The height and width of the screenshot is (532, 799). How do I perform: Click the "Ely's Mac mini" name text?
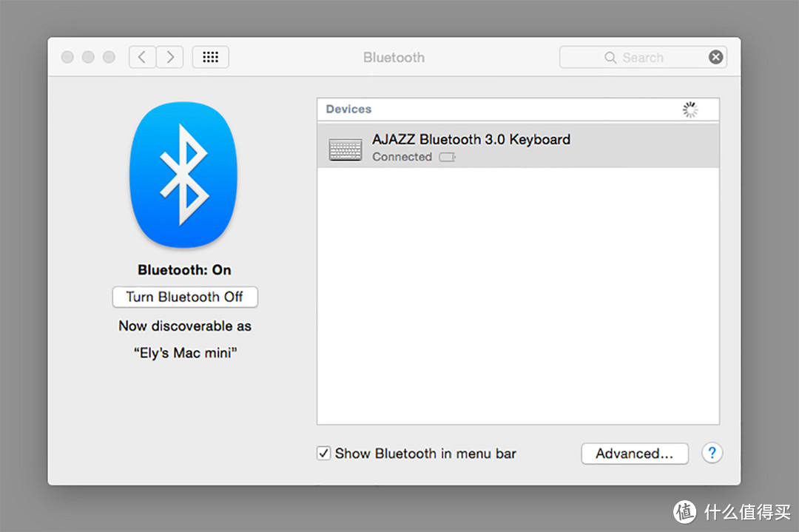pyautogui.click(x=186, y=353)
